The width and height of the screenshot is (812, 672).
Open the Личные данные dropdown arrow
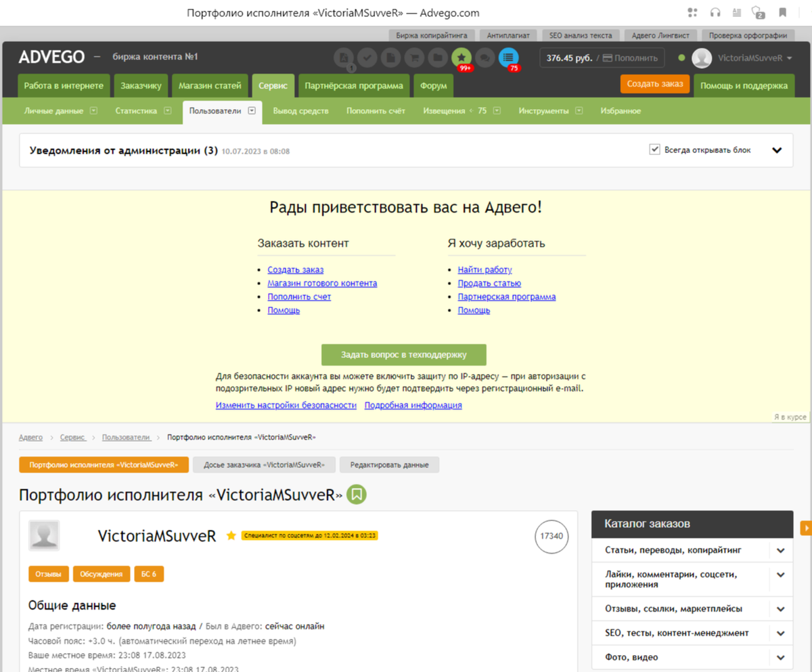(x=93, y=111)
